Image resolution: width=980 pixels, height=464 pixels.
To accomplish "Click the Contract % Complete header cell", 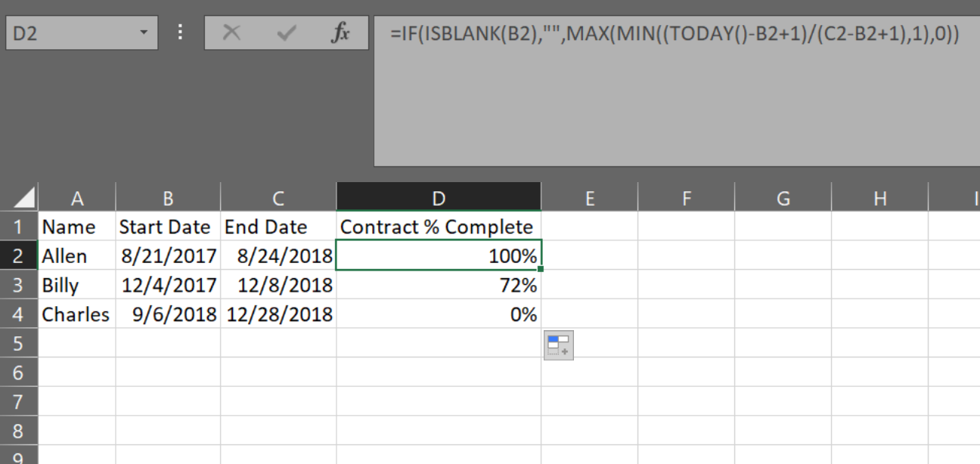I will pyautogui.click(x=437, y=227).
